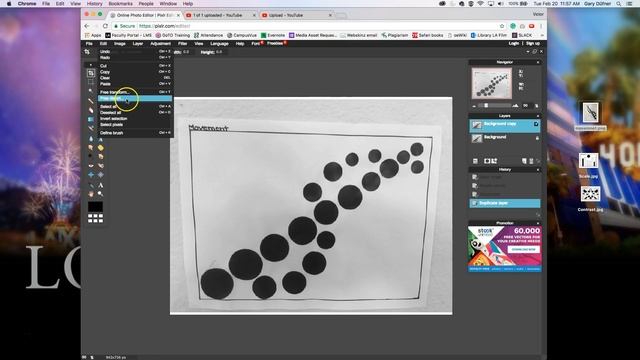Viewport: 640px width, 360px height.
Task: Open Scale.jpg on the desktop
Action: pyautogui.click(x=588, y=161)
